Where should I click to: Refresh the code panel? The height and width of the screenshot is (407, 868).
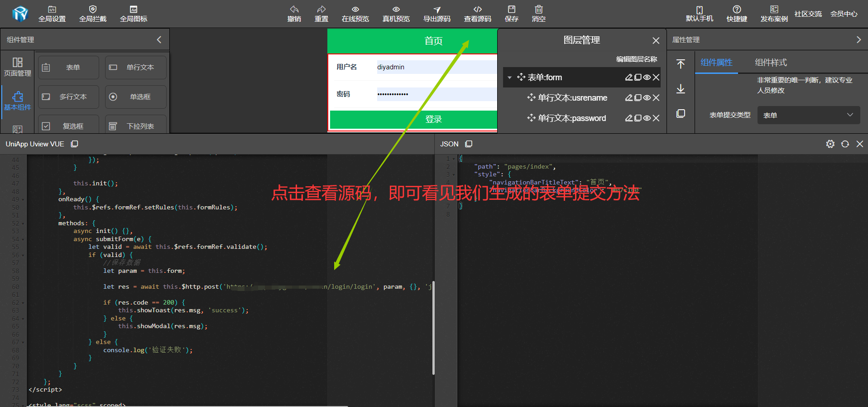click(x=845, y=144)
